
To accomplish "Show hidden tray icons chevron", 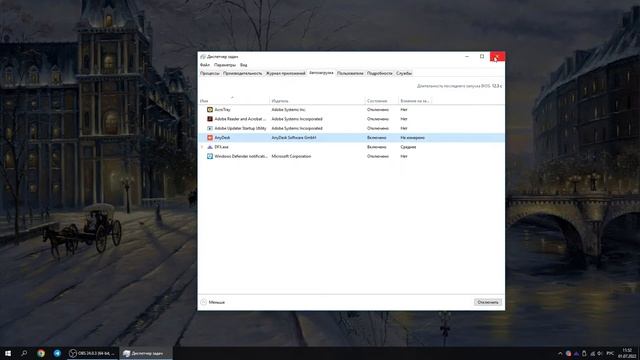I will [x=560, y=353].
